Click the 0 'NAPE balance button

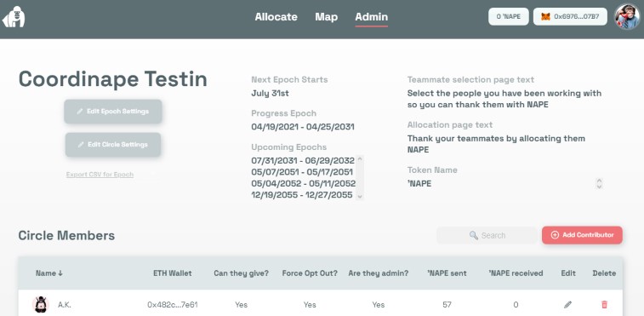(509, 17)
